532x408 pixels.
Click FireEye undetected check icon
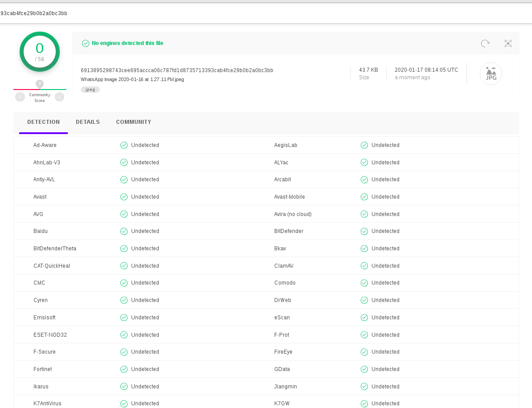point(364,352)
